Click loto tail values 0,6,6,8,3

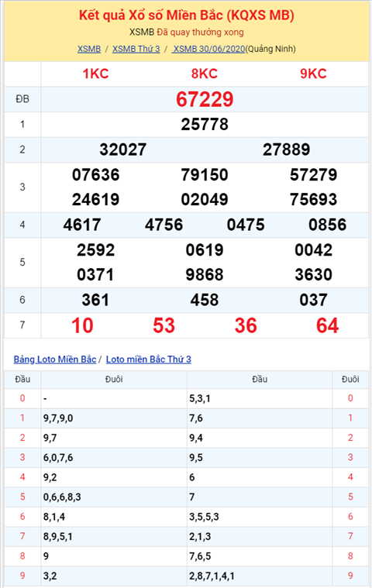62,497
